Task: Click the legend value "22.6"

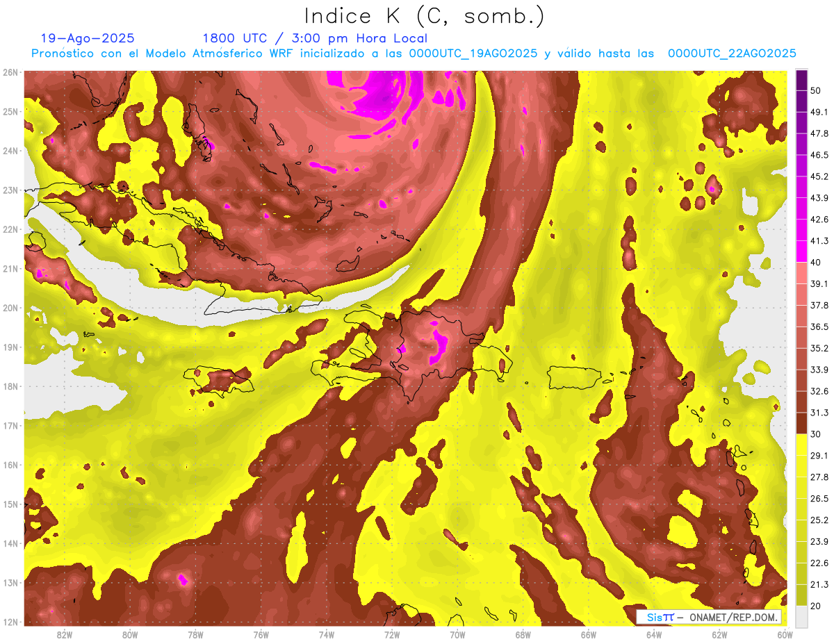Action: coord(819,563)
